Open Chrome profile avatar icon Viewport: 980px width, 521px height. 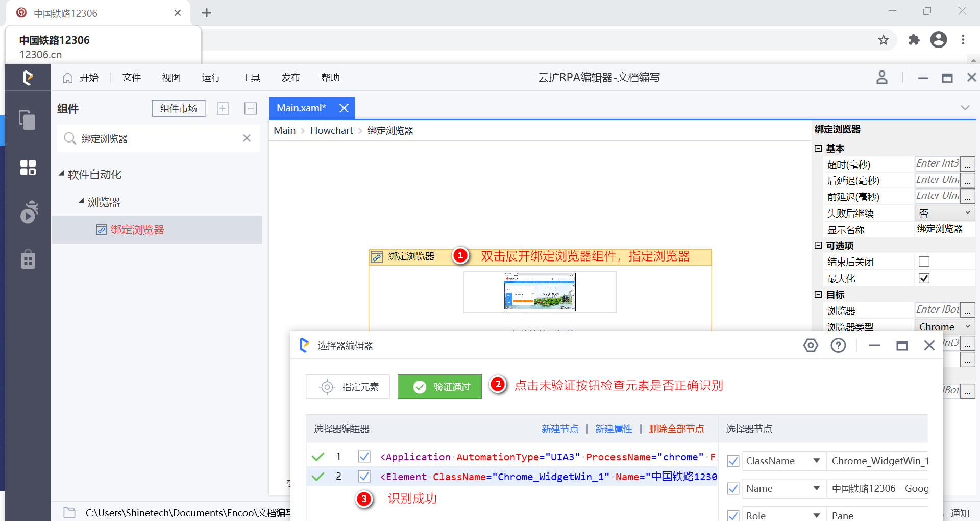pyautogui.click(x=939, y=40)
